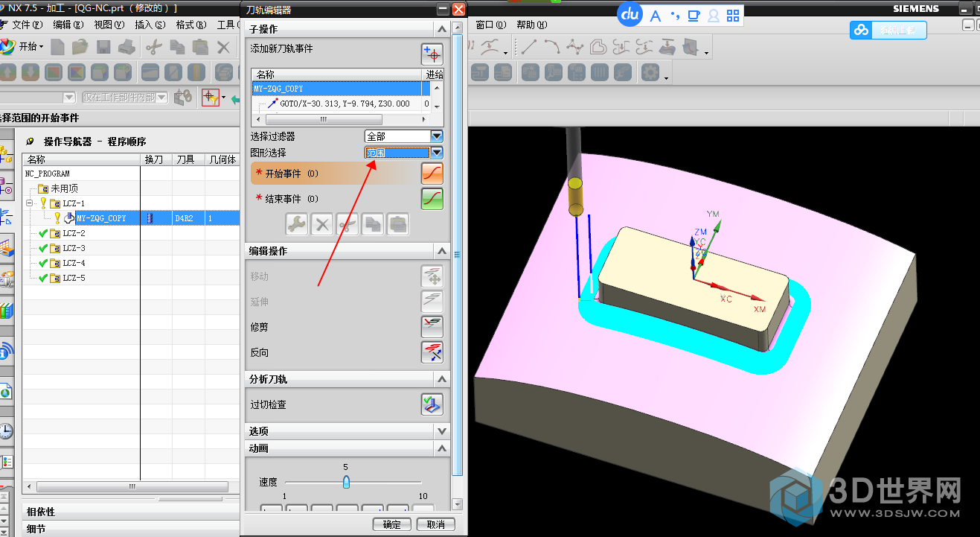The width and height of the screenshot is (980, 537).
Task: Click the Move (移动) icon button
Action: [x=432, y=276]
